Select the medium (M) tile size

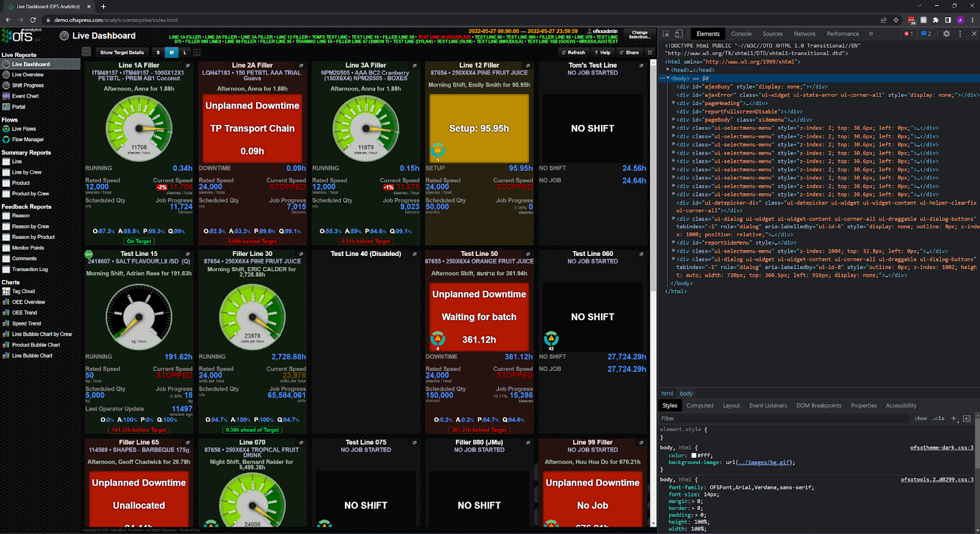(171, 53)
